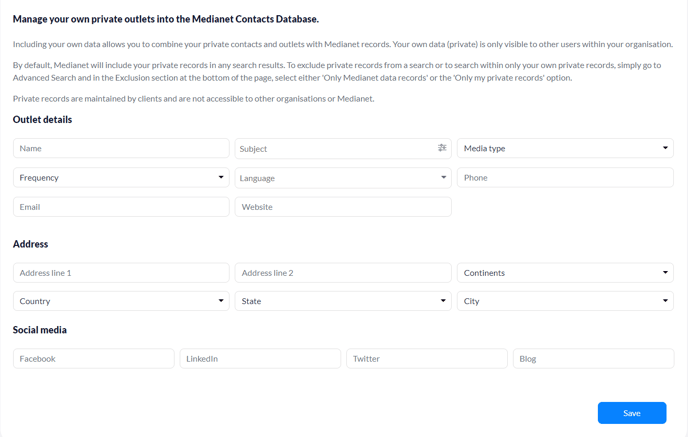Screen dimensions: 688x437
Task: Select the Phone input field
Action: coord(565,178)
